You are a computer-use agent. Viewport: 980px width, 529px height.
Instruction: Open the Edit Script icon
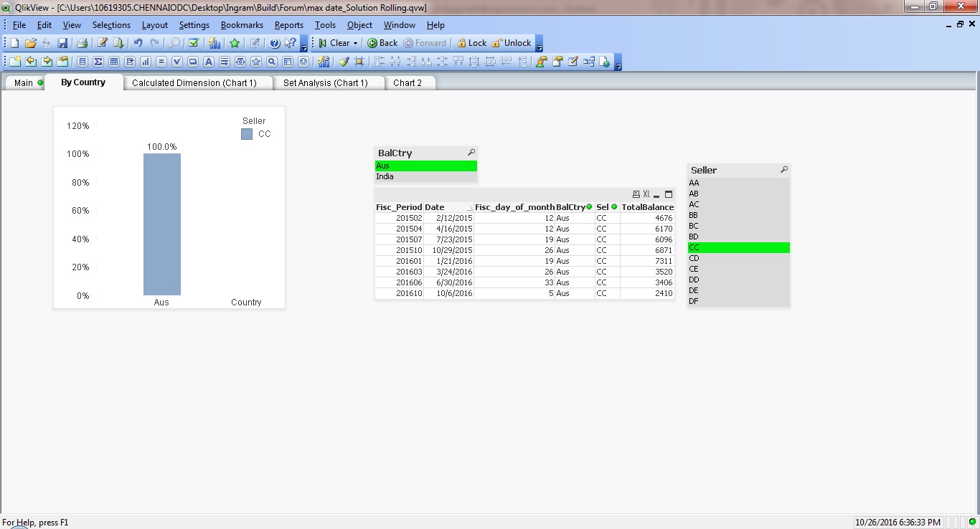coord(103,43)
